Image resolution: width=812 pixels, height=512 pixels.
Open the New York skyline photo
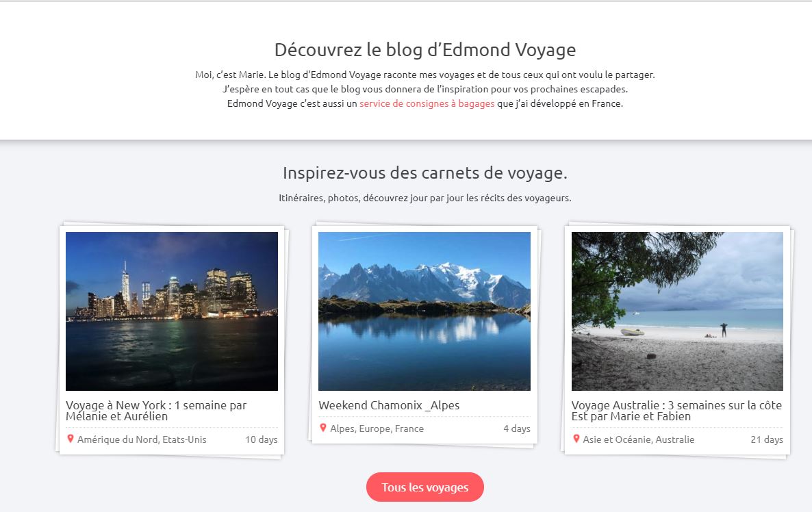(x=172, y=311)
